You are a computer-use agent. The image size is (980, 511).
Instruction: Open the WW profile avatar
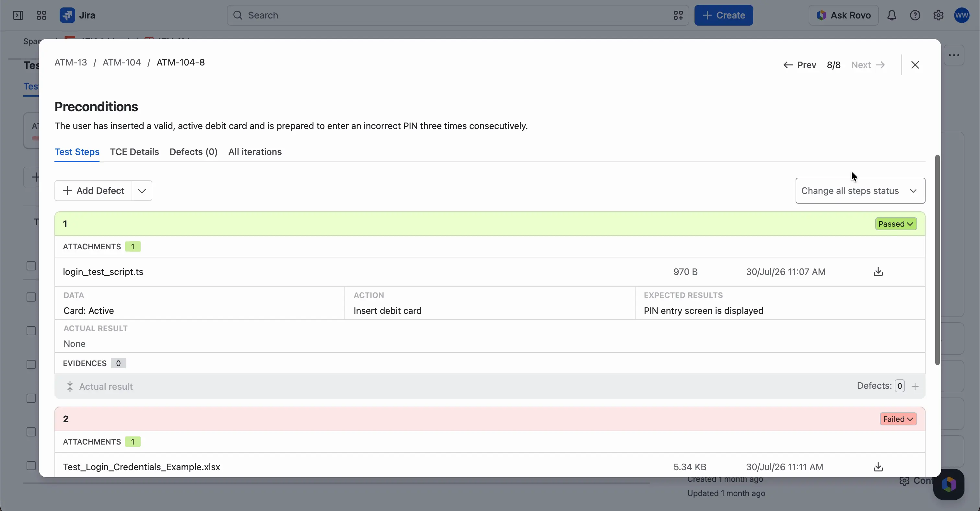[962, 15]
